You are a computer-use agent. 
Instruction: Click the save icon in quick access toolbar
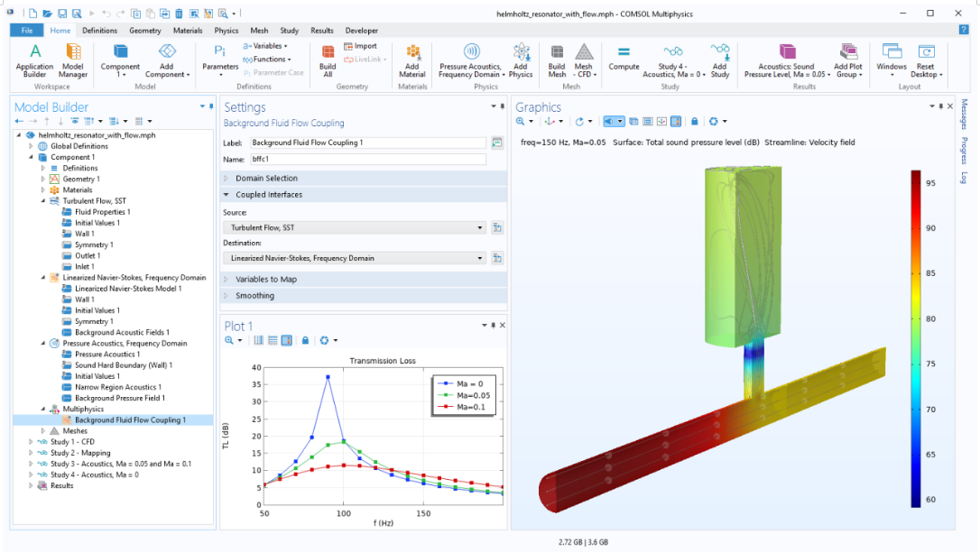coord(62,14)
